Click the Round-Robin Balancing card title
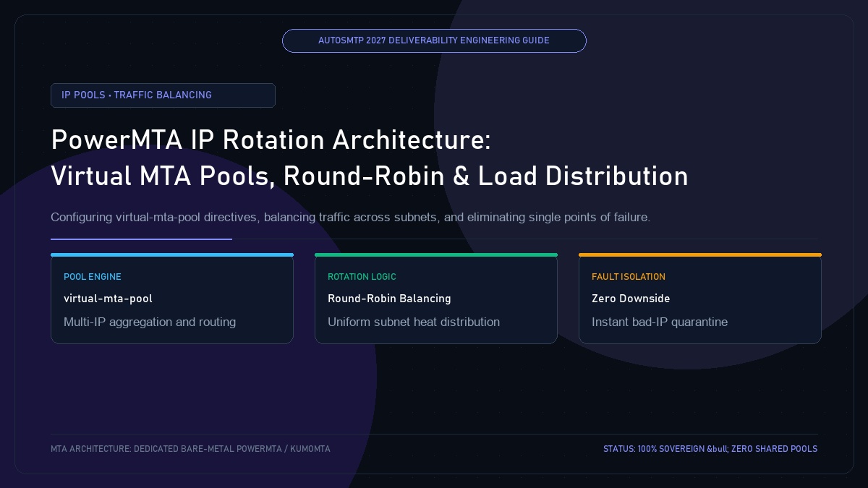Screen dimensions: 868x488 (x=389, y=299)
